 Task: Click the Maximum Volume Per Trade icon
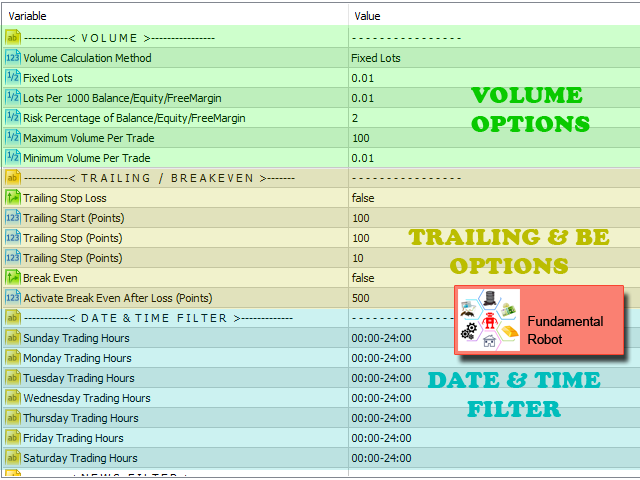[x=13, y=138]
